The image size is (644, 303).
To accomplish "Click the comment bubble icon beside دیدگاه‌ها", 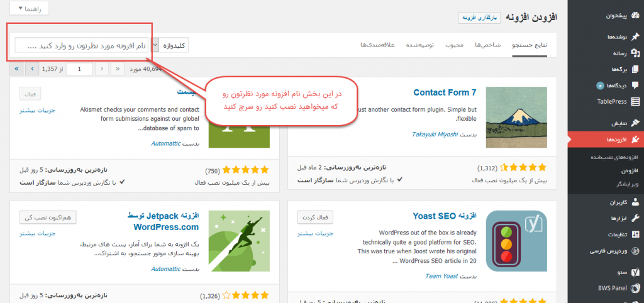I will click(x=635, y=85).
